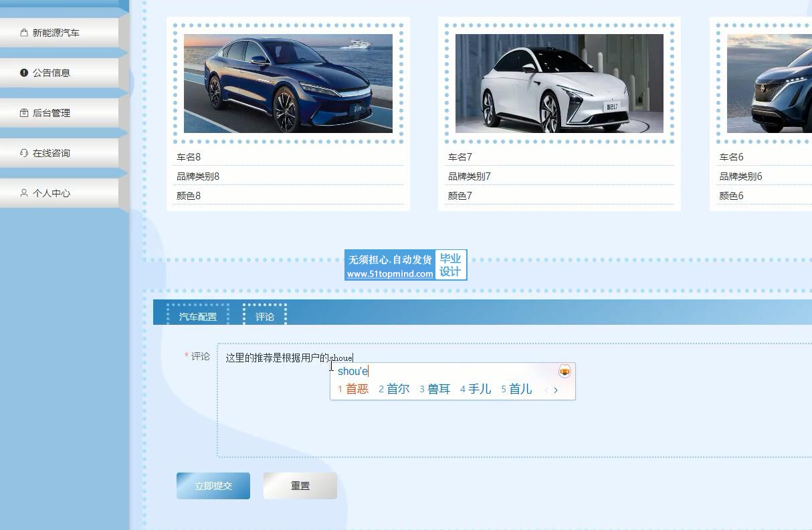Switch to the 评论 tab

(265, 316)
